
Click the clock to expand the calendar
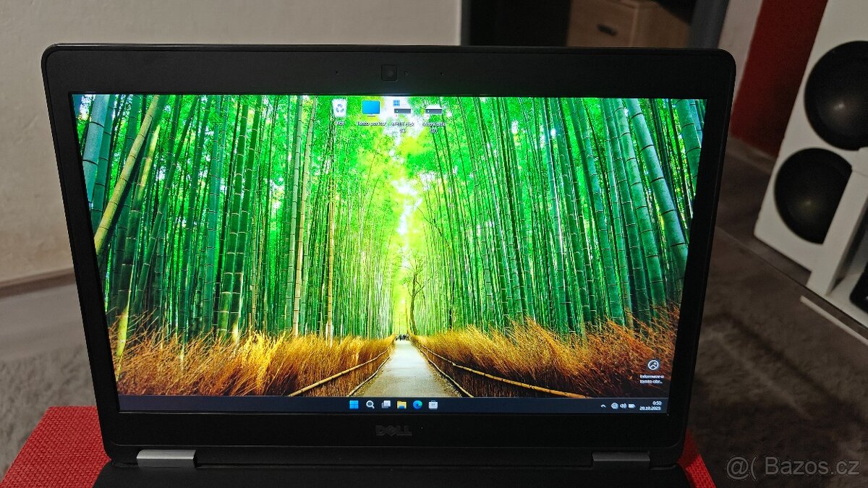pyautogui.click(x=653, y=402)
